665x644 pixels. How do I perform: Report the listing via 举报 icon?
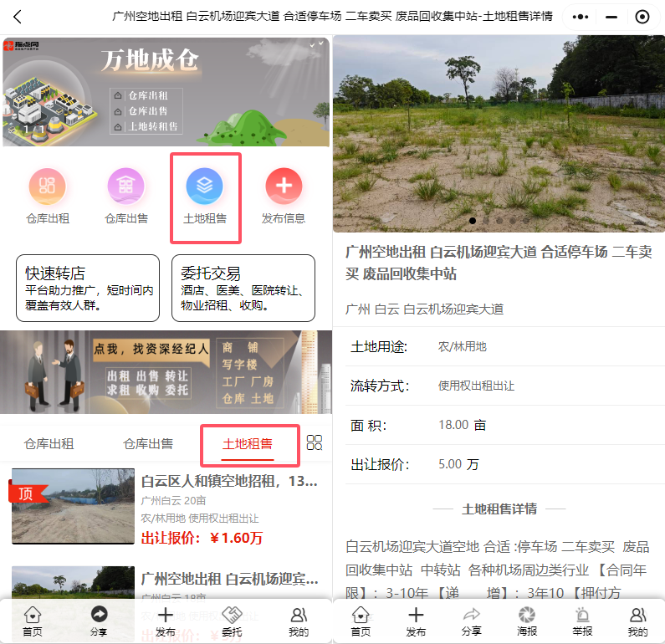click(582, 621)
